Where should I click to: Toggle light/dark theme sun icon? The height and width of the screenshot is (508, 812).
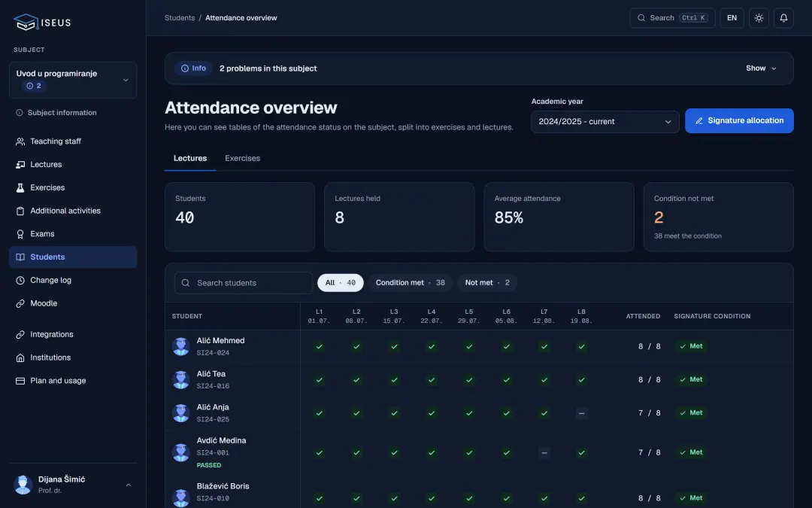[x=759, y=18]
